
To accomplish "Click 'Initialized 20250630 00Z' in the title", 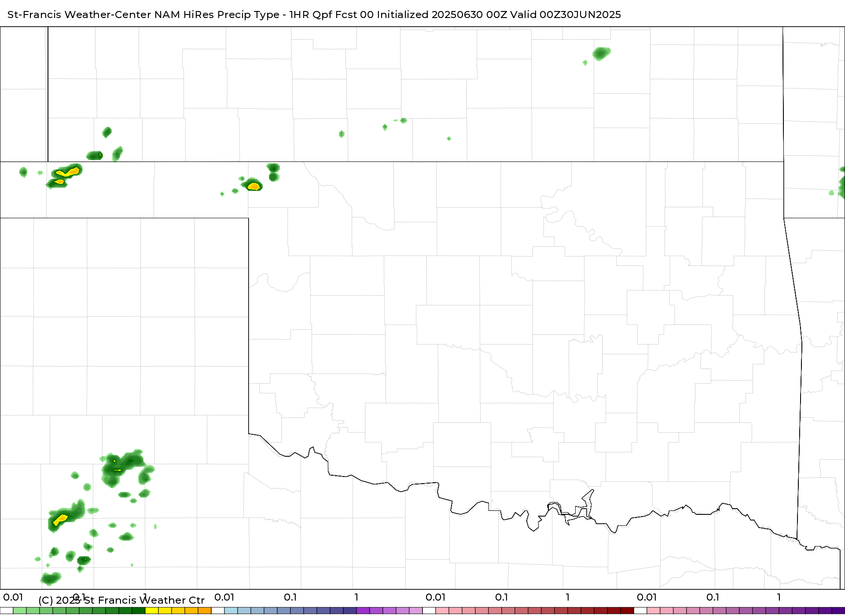I will [441, 15].
